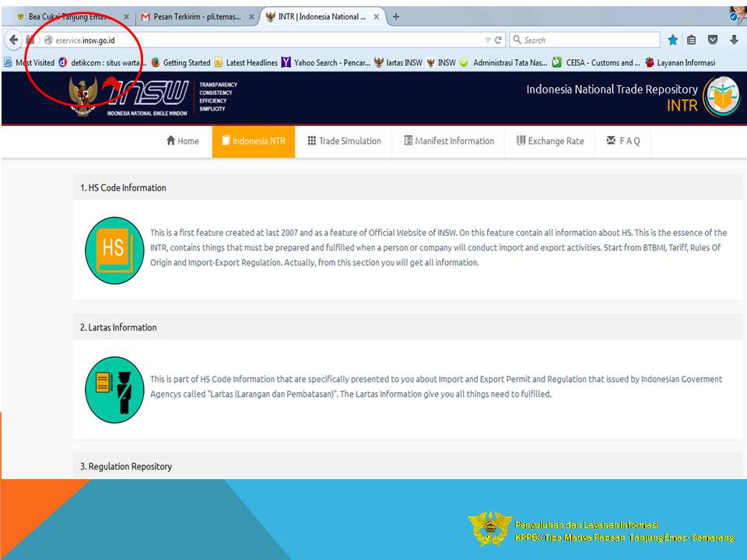Click 'Indonesia National Trade Repository' header text
Image resolution: width=747 pixels, height=560 pixels.
pyautogui.click(x=612, y=89)
